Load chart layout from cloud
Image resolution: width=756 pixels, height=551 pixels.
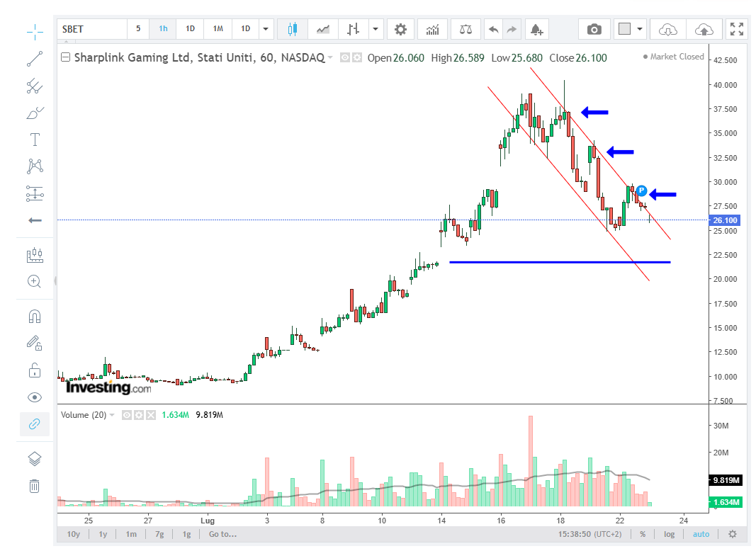[x=667, y=30]
